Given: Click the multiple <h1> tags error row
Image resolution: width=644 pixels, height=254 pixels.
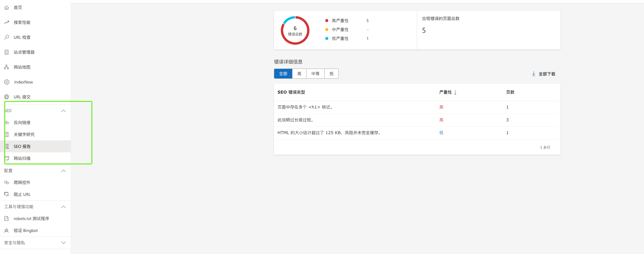Looking at the screenshot, I should 305,107.
